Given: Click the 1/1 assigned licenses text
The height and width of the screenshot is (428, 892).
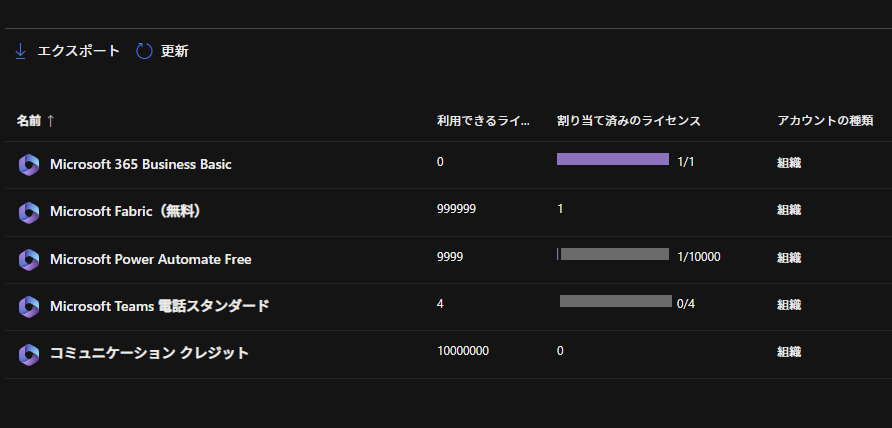Looking at the screenshot, I should [686, 162].
